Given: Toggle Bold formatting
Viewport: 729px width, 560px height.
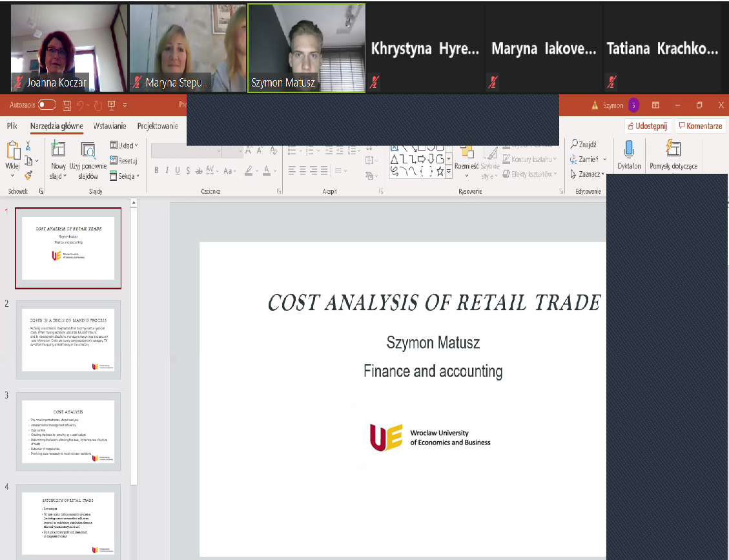Looking at the screenshot, I should click(157, 171).
